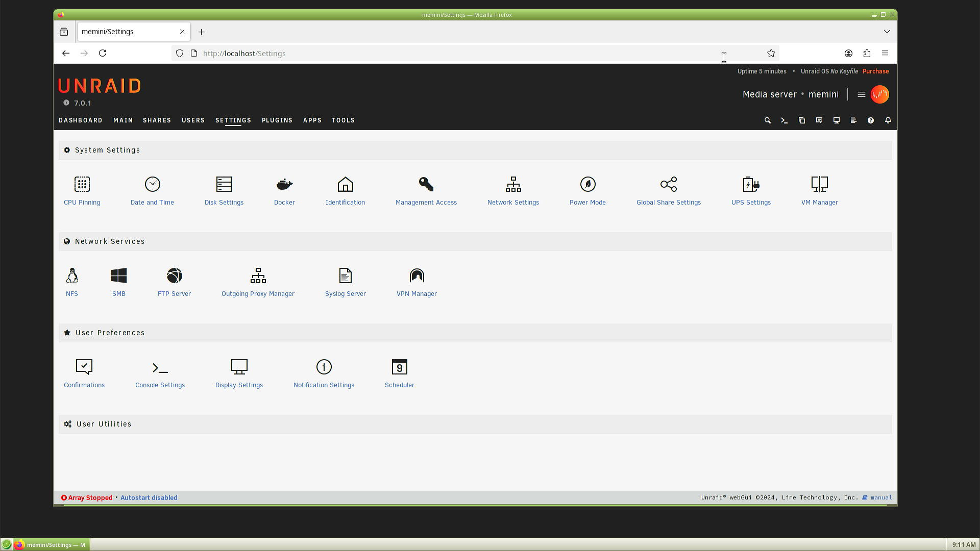The image size is (980, 551).
Task: Open the web terminal icon
Action: pyautogui.click(x=784, y=120)
